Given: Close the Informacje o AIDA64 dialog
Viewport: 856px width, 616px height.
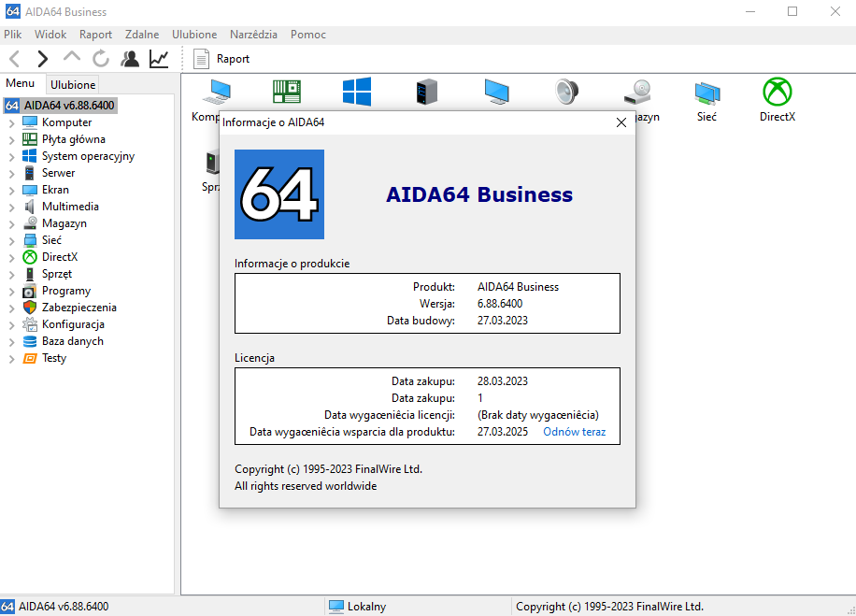Looking at the screenshot, I should click(x=621, y=122).
